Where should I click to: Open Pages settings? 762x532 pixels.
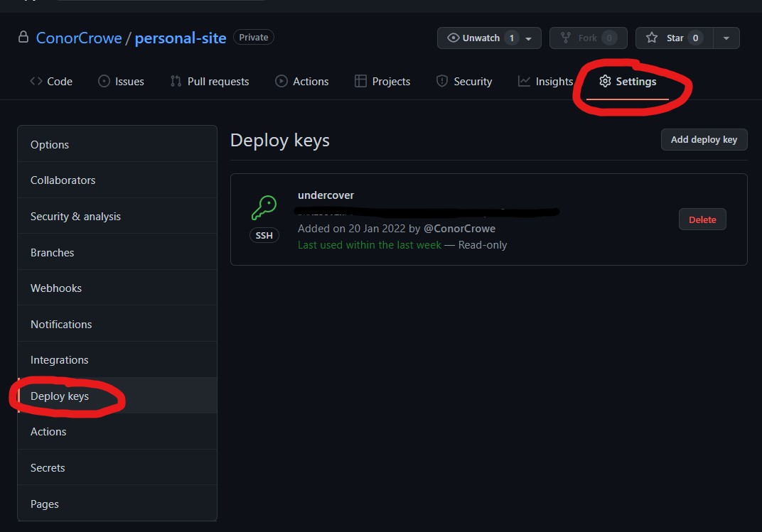117,504
